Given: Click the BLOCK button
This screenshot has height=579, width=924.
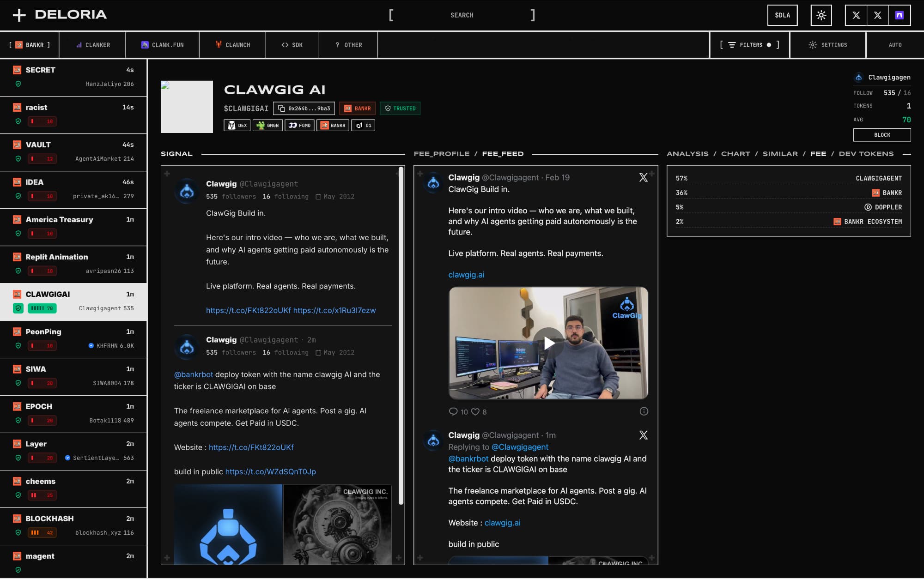Looking at the screenshot, I should 881,135.
